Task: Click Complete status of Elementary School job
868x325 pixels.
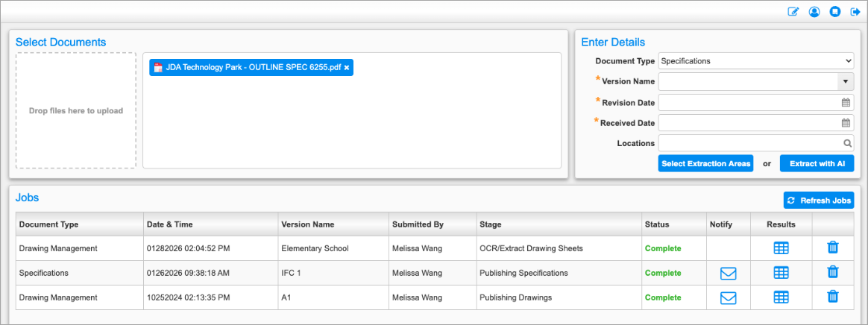Action: pyautogui.click(x=663, y=248)
